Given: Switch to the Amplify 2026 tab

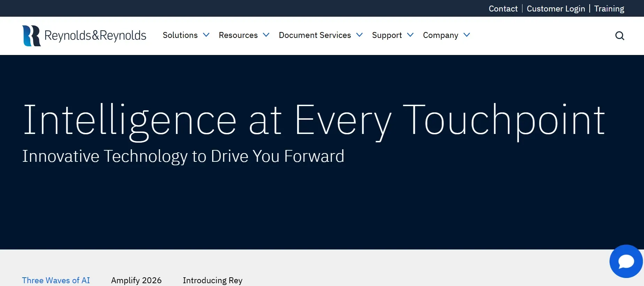Looking at the screenshot, I should (x=136, y=280).
